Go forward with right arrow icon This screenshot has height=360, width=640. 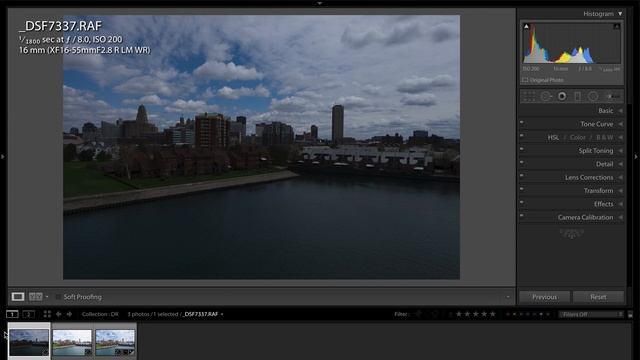[69, 314]
